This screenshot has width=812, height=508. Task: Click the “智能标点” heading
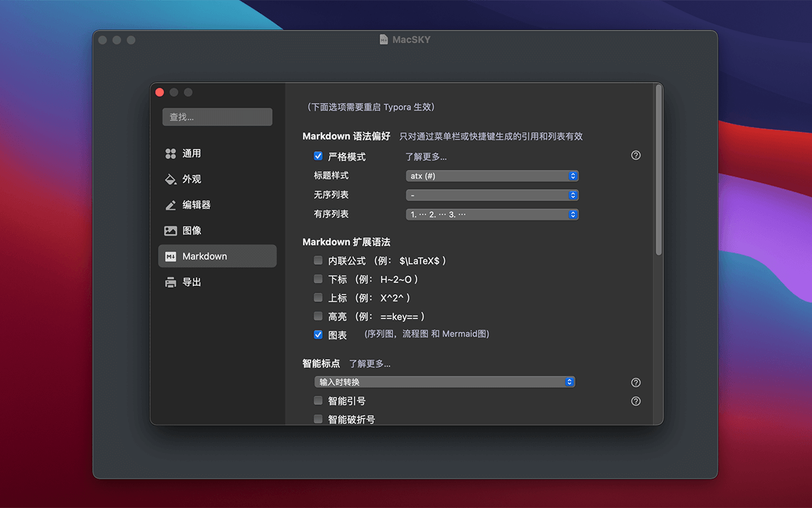tap(321, 364)
